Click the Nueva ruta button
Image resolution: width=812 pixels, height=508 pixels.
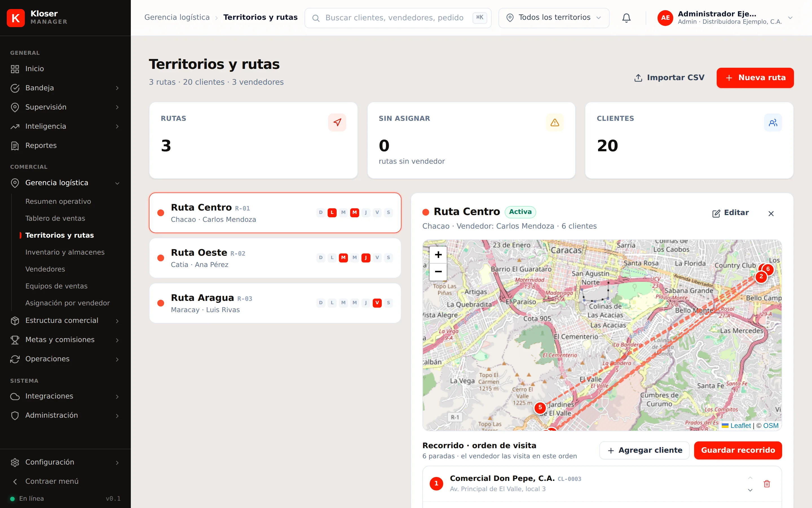click(755, 78)
